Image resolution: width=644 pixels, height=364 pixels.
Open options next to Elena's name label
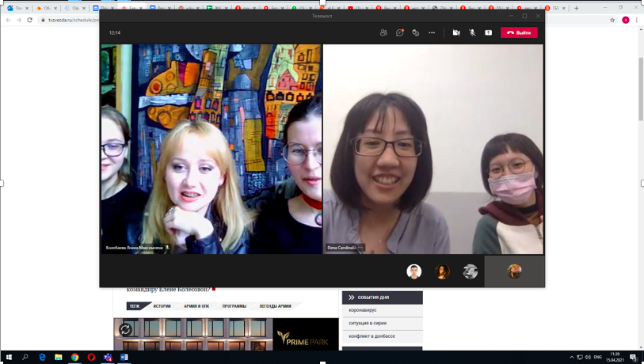360,248
